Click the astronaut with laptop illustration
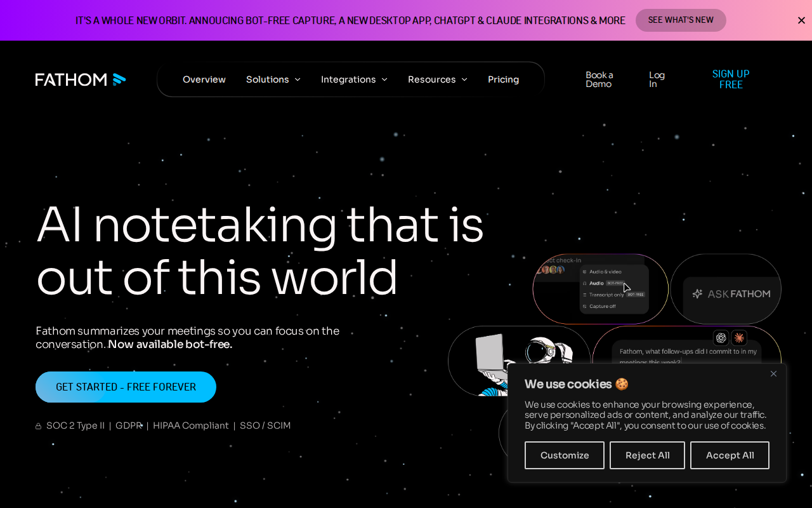The height and width of the screenshot is (508, 812). (519, 361)
